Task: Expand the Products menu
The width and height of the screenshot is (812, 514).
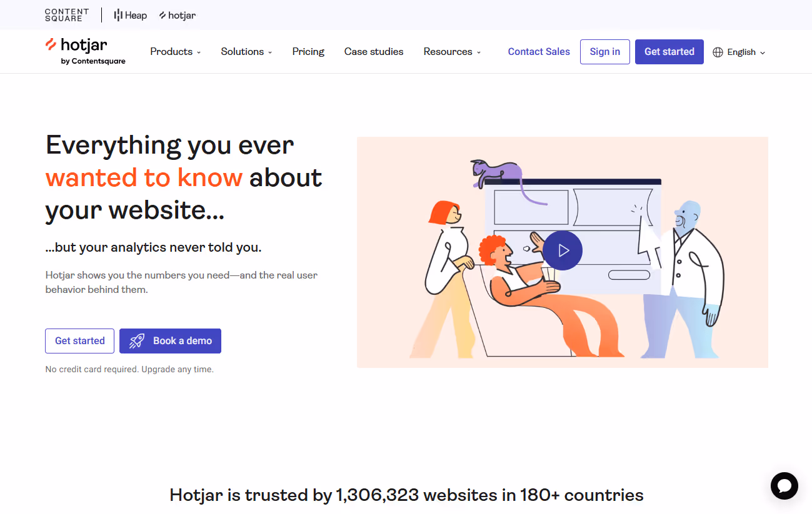Action: pos(176,52)
